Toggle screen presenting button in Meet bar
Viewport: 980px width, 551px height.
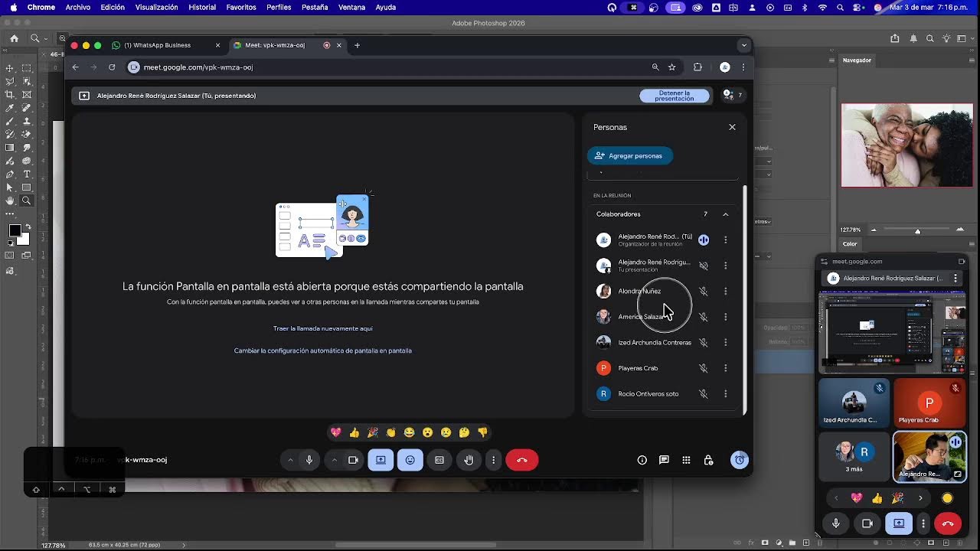coord(381,460)
